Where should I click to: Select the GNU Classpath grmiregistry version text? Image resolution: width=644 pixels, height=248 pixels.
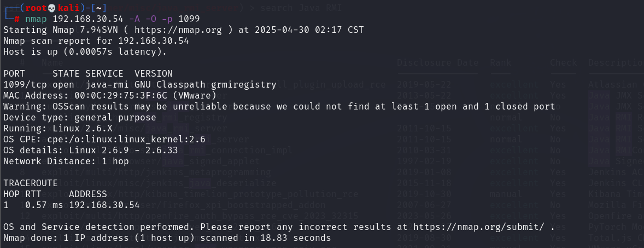click(x=206, y=85)
